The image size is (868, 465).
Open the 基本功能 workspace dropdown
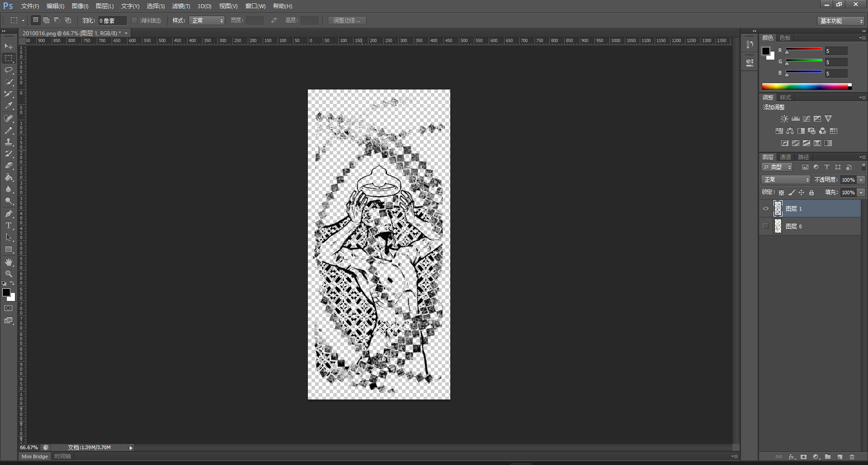pyautogui.click(x=841, y=21)
